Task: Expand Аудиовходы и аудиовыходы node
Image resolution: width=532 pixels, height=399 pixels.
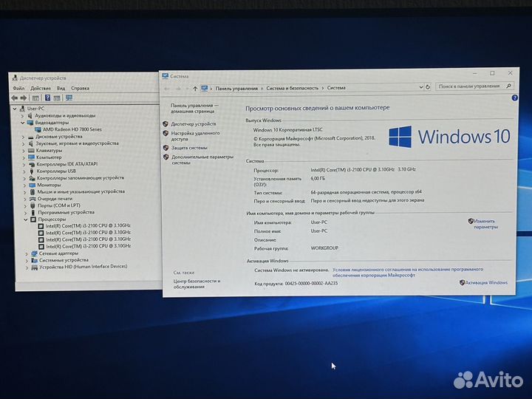Action: [22, 116]
